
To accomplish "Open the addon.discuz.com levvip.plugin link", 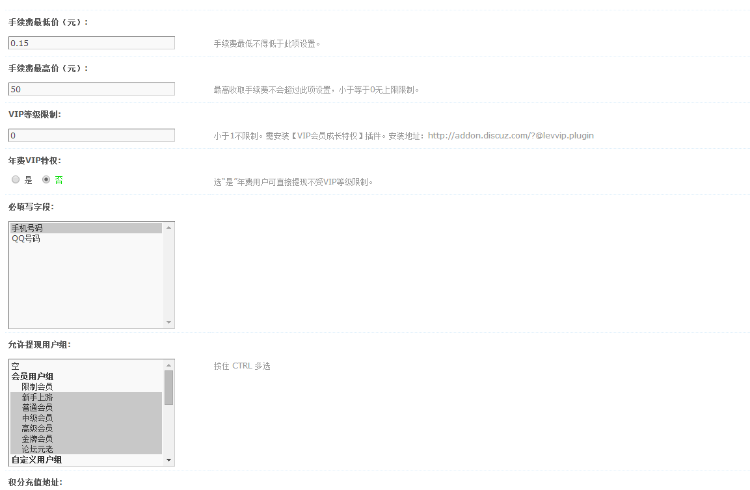I will pos(510,135).
